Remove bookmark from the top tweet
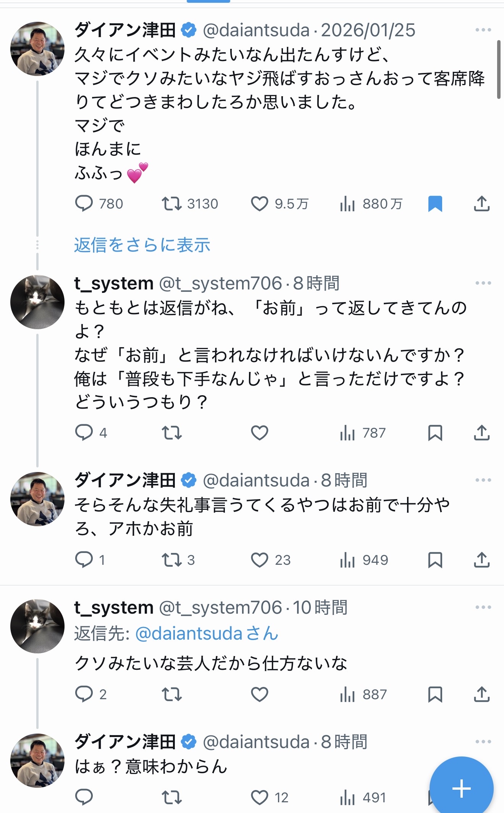504x813 pixels. 435,204
